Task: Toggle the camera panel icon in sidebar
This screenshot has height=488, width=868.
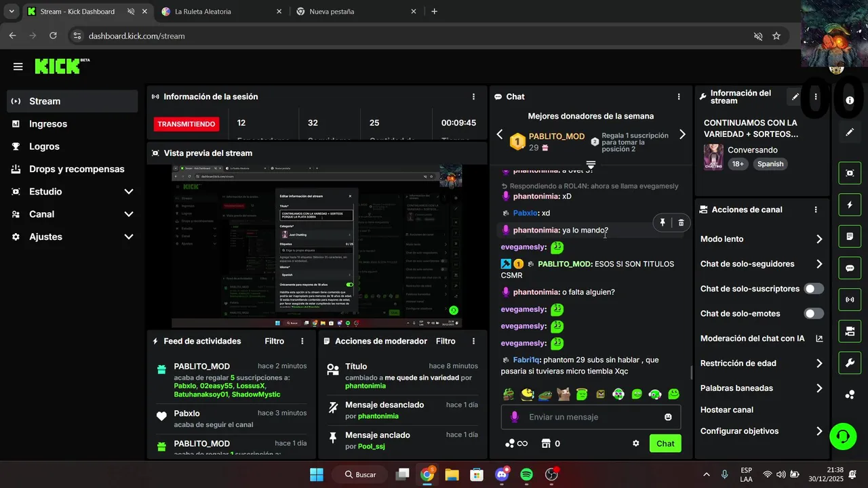Action: [x=850, y=331]
